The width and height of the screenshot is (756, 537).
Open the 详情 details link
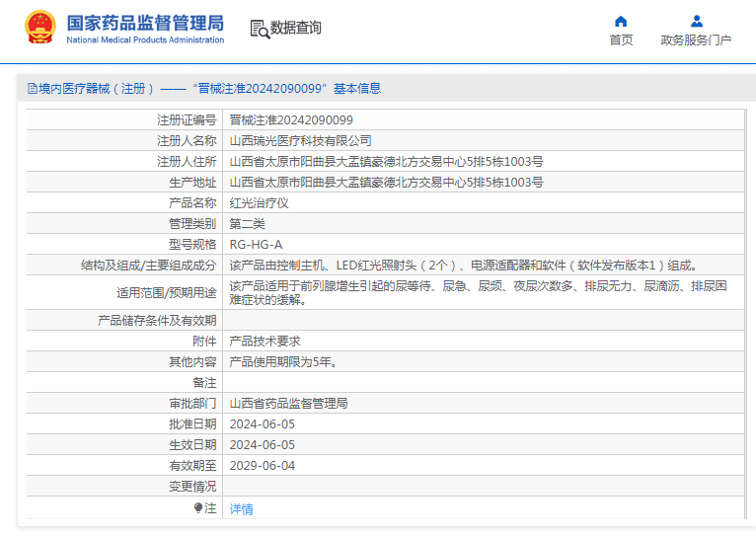coord(241,509)
